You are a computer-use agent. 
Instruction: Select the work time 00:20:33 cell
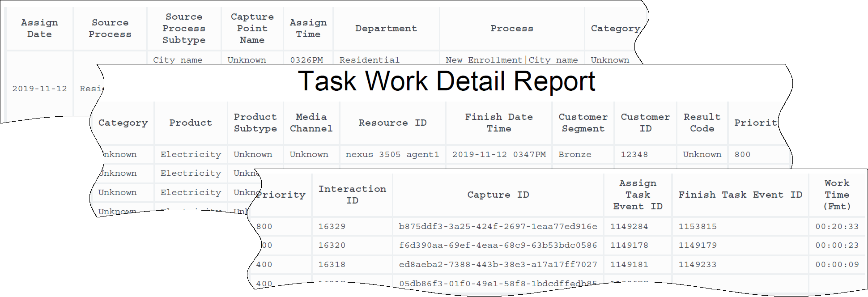pyautogui.click(x=837, y=226)
